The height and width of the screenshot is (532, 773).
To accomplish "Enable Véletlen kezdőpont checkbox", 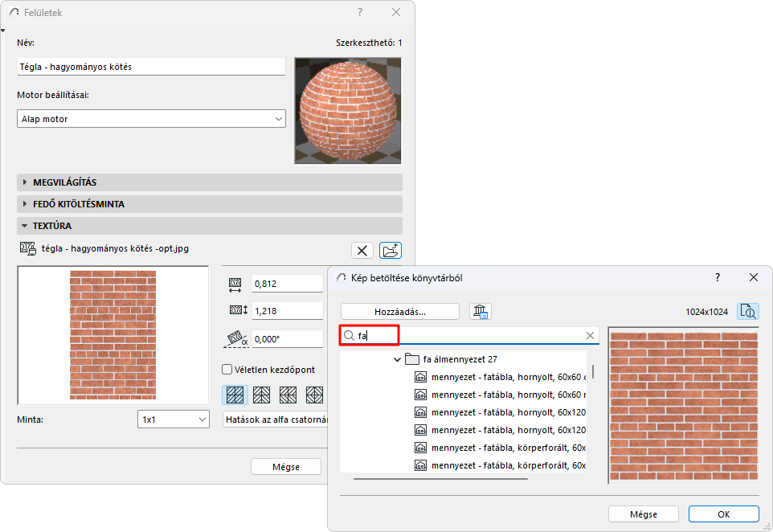I will (x=227, y=370).
